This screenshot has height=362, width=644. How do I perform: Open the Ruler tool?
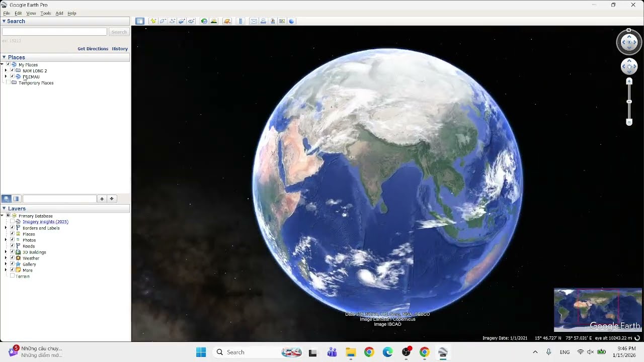click(x=240, y=21)
